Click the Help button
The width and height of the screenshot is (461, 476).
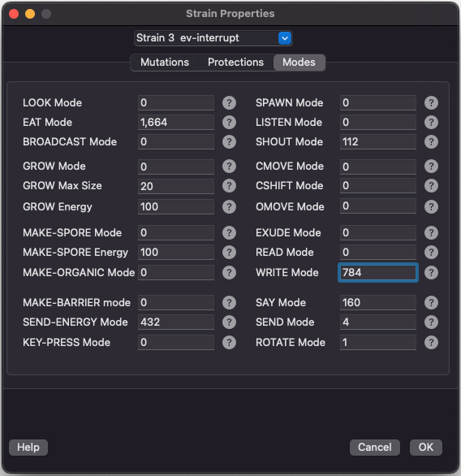pyautogui.click(x=28, y=447)
